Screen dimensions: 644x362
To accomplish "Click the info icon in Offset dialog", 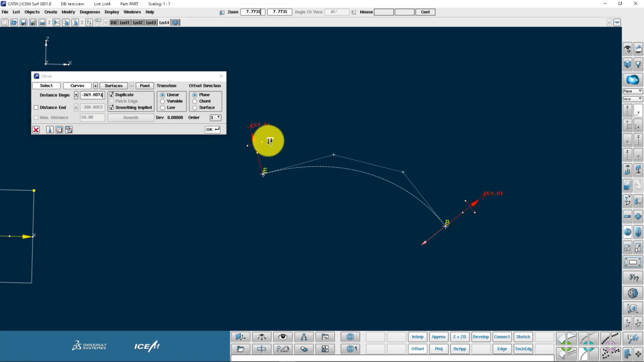I will (x=50, y=130).
